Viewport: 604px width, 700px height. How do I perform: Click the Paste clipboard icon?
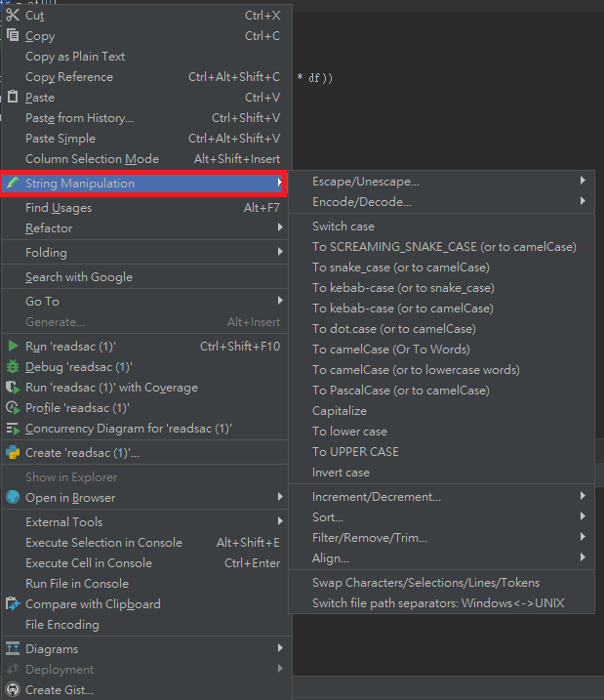click(x=13, y=98)
